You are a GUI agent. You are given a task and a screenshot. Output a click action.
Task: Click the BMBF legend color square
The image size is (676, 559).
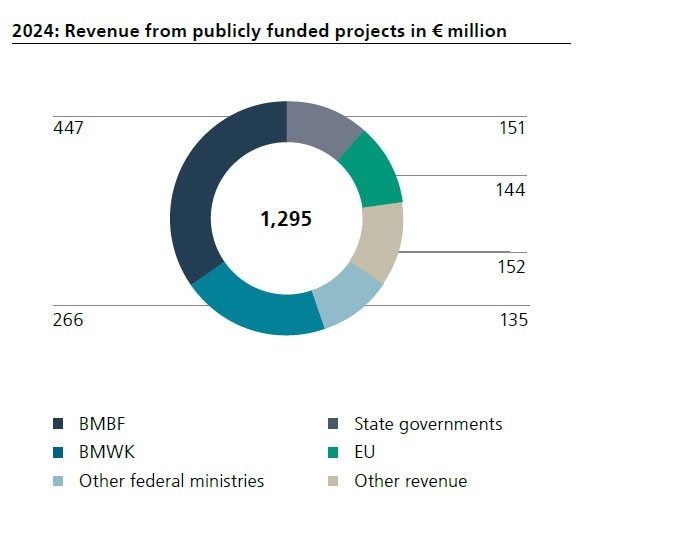click(57, 424)
